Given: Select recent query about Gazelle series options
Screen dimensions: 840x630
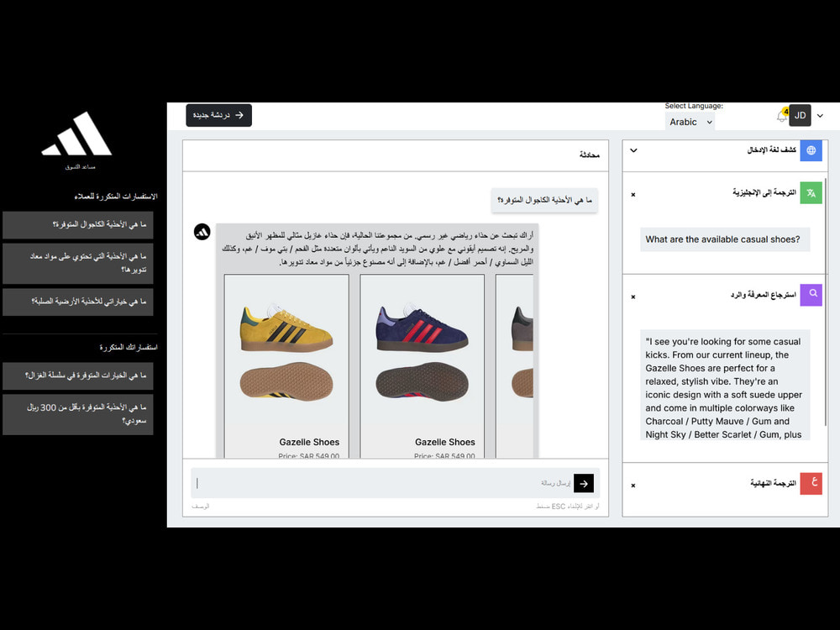Looking at the screenshot, I should coord(77,375).
